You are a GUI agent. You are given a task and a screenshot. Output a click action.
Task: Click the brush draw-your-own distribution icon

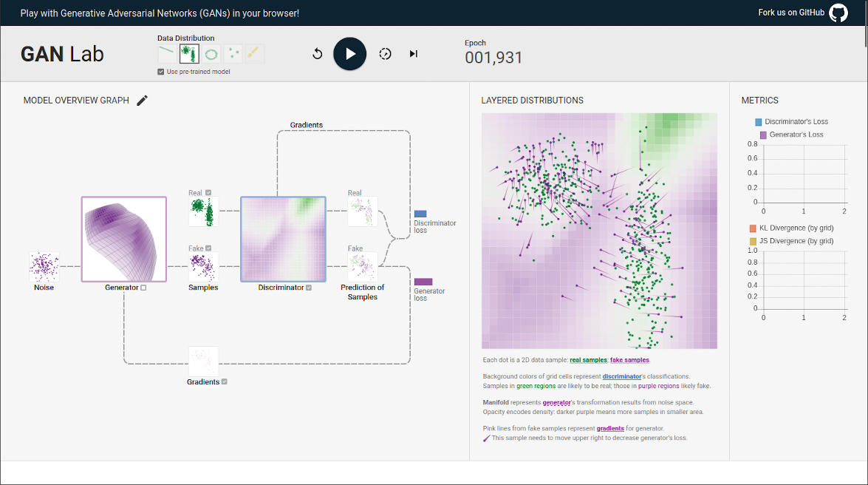254,53
